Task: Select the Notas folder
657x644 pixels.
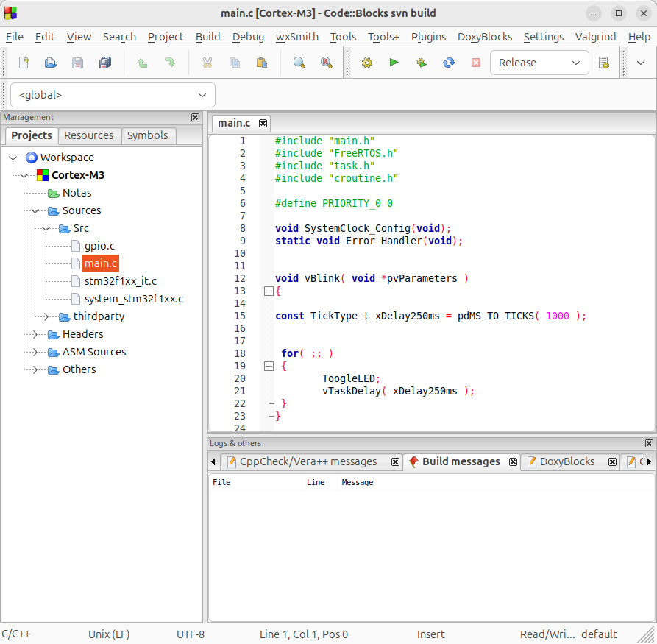Action: point(77,194)
